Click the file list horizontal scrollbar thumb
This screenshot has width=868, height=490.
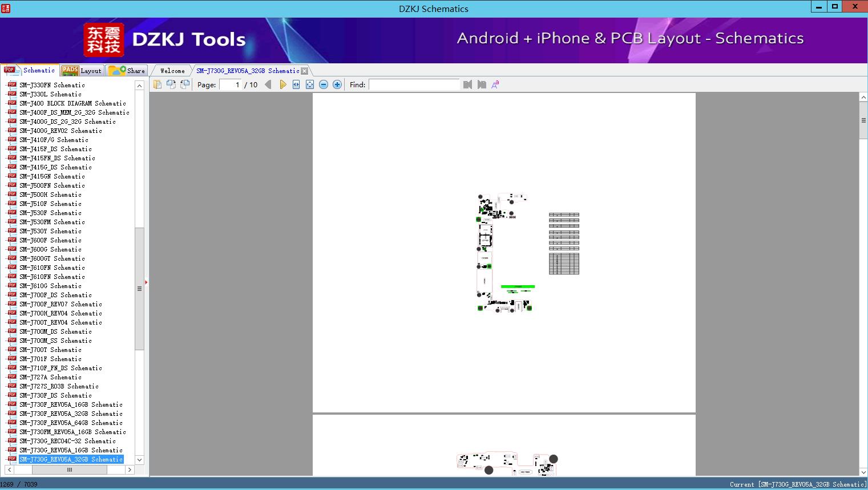pos(70,470)
